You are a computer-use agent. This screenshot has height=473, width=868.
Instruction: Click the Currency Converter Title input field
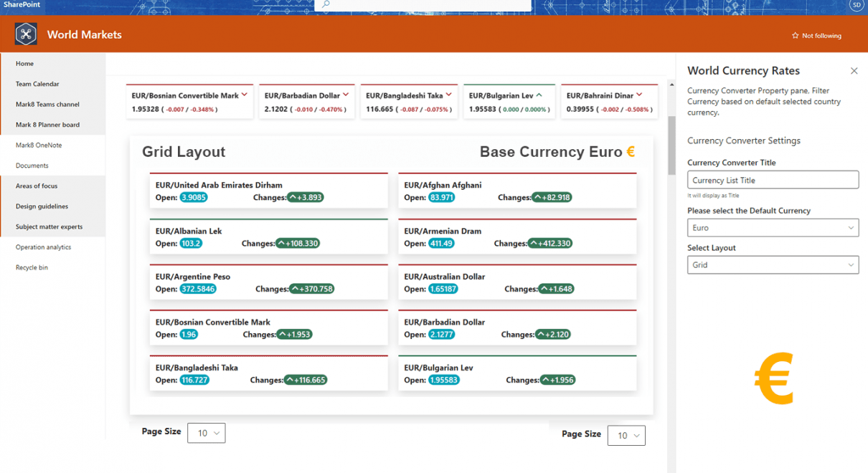click(x=773, y=180)
